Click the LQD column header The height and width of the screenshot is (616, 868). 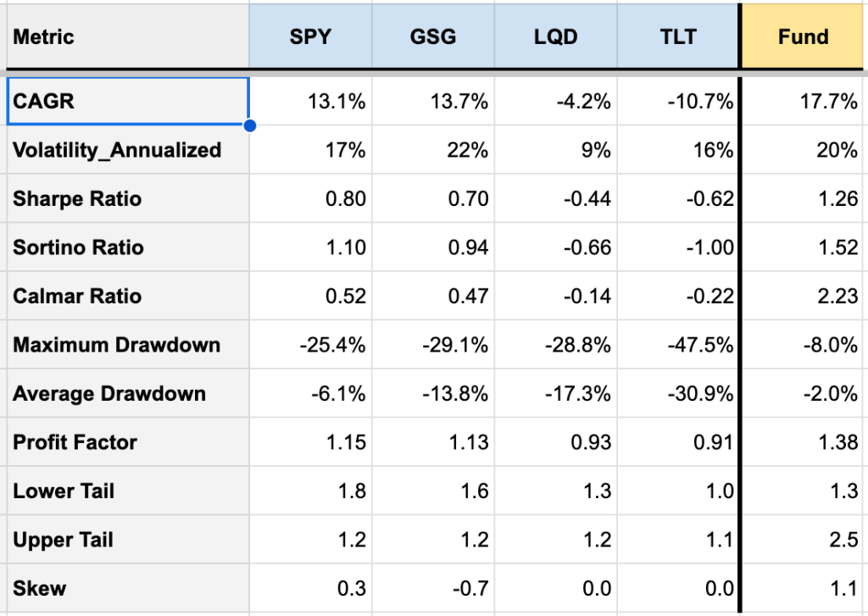555,37
